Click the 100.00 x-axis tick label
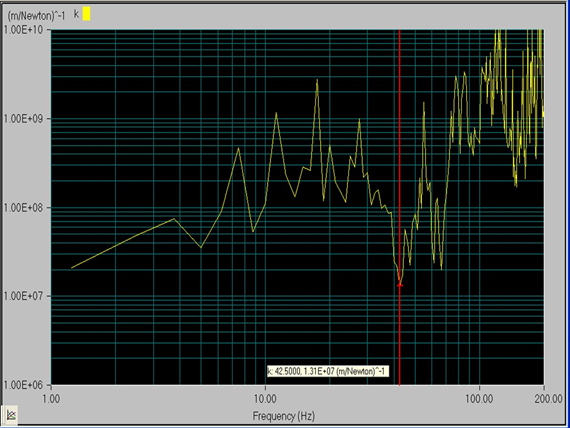570x428 pixels. [479, 399]
